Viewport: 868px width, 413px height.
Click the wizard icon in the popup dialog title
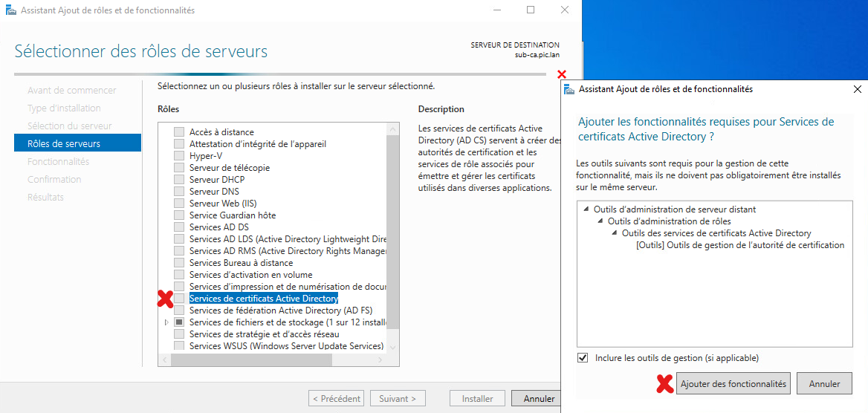569,89
